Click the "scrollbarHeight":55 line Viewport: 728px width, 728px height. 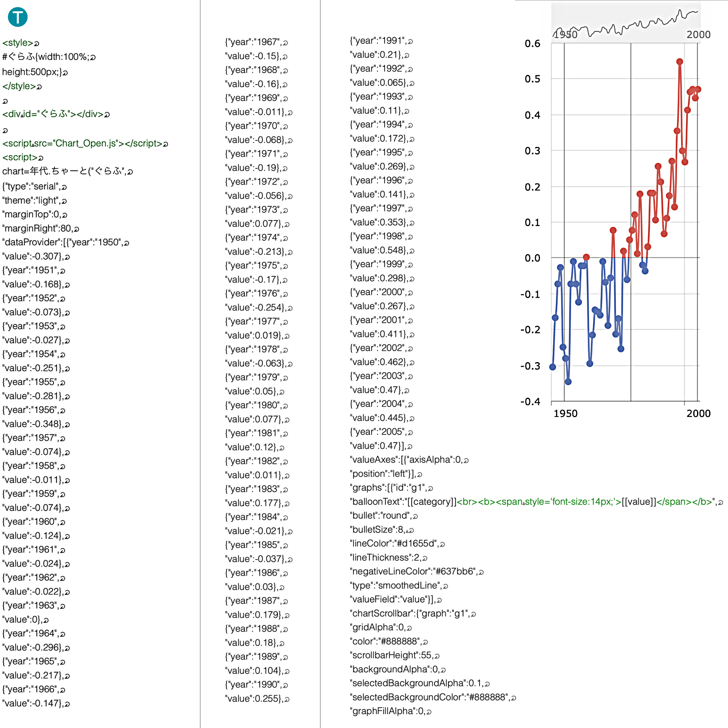[x=395, y=656]
